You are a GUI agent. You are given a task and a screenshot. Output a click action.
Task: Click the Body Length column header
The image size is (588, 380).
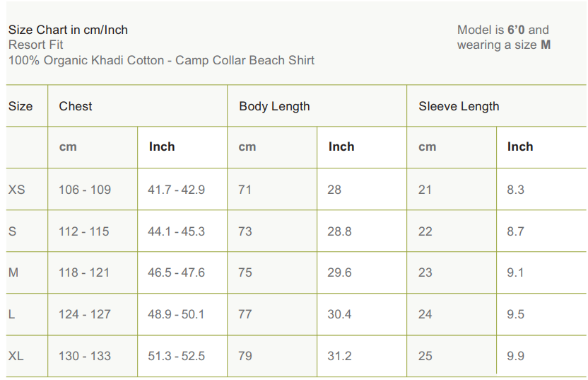pos(274,106)
